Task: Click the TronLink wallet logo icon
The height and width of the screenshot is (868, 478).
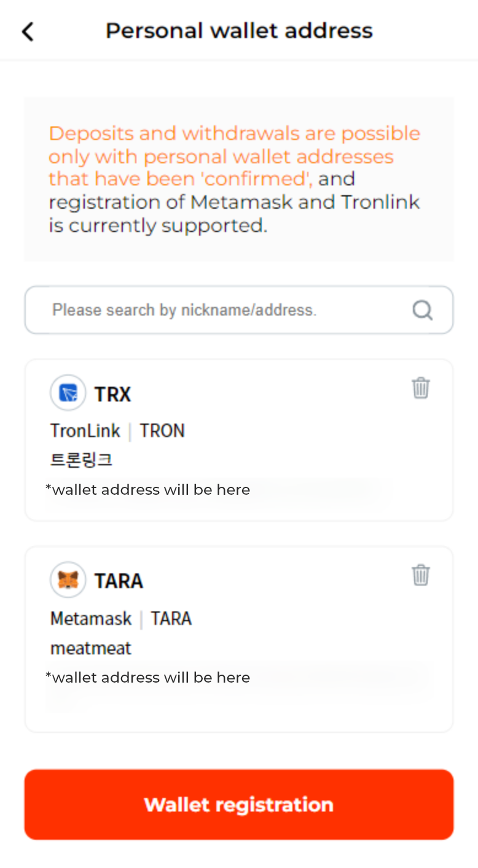Action: pyautogui.click(x=68, y=393)
